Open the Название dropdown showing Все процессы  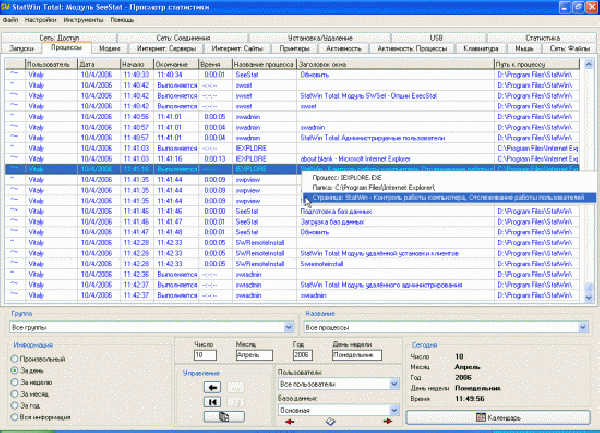click(x=582, y=327)
